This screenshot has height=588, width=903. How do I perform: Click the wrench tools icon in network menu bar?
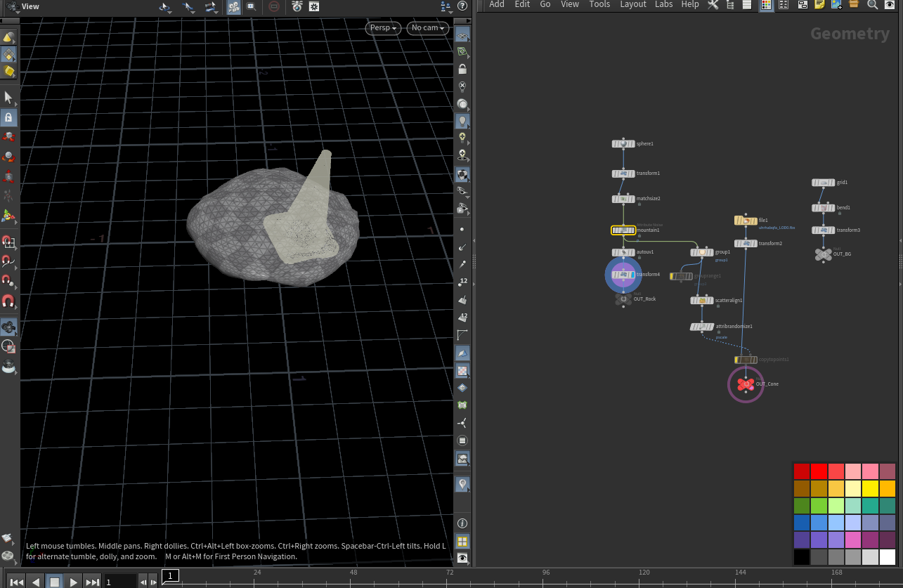point(713,5)
